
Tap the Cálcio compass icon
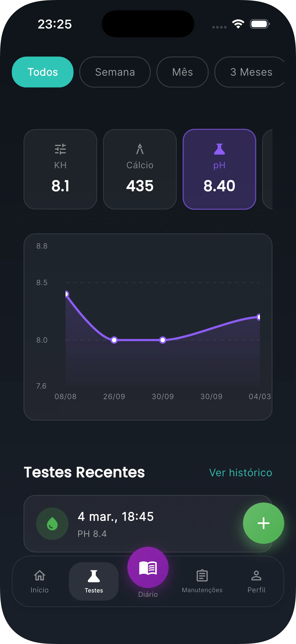140,149
